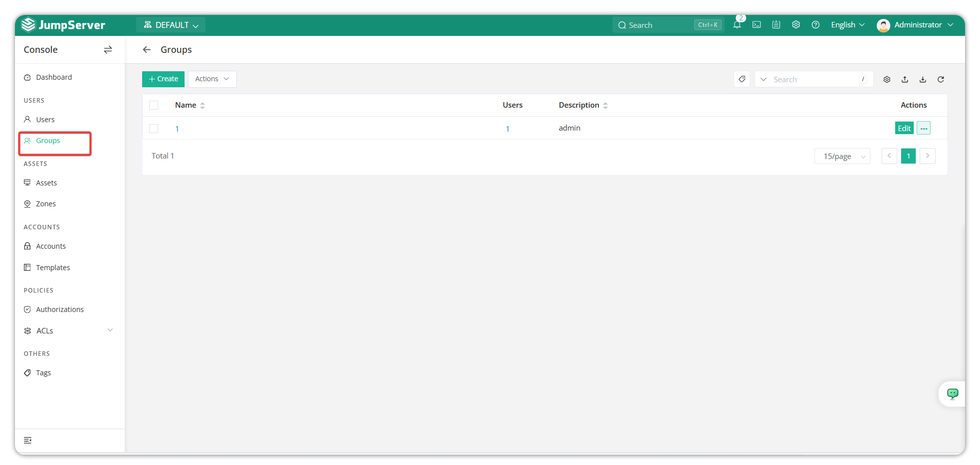The height and width of the screenshot is (465, 980).
Task: Focus the Groups table Search field
Action: click(x=814, y=79)
